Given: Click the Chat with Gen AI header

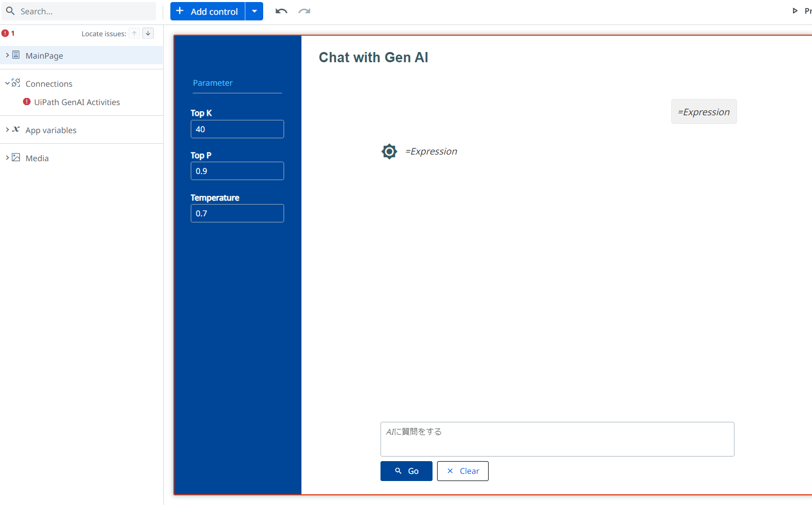Looking at the screenshot, I should click(x=373, y=57).
